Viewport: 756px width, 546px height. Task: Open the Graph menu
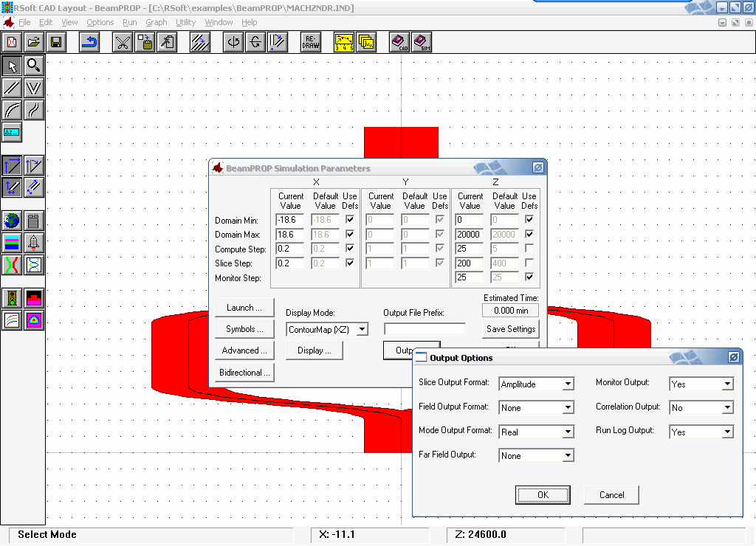click(x=157, y=22)
